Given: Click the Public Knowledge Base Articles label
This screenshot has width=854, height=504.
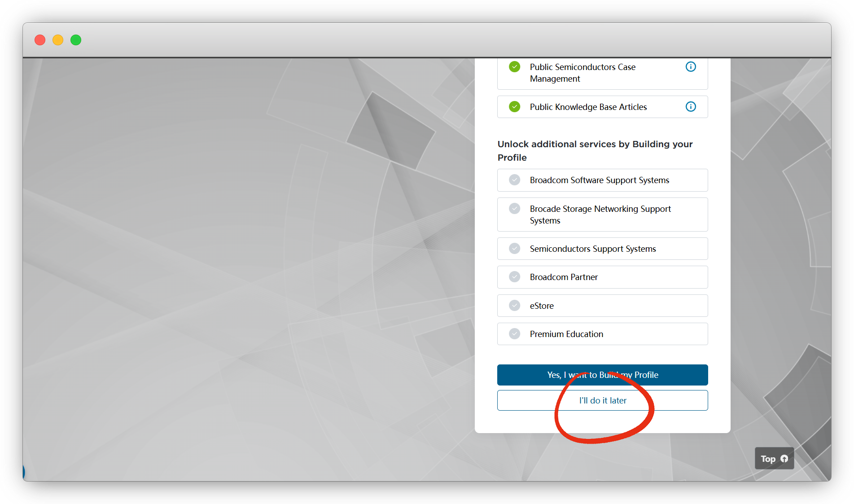Looking at the screenshot, I should [x=588, y=107].
